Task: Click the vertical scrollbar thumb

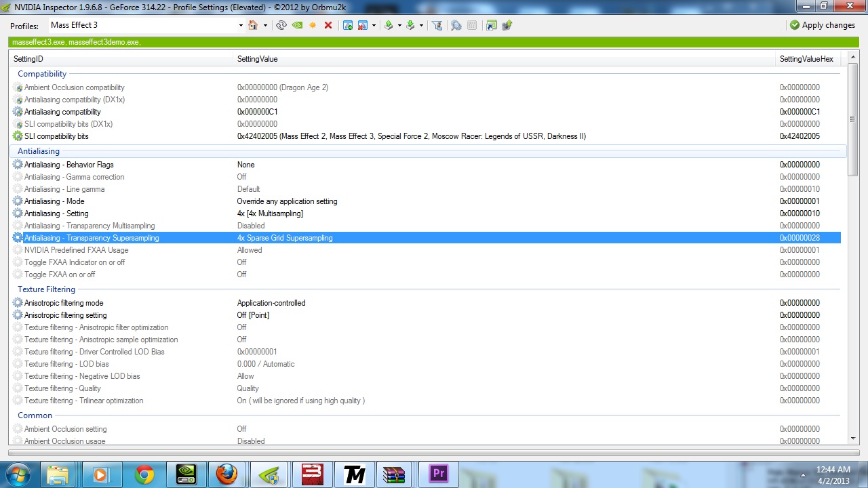Action: 853,119
